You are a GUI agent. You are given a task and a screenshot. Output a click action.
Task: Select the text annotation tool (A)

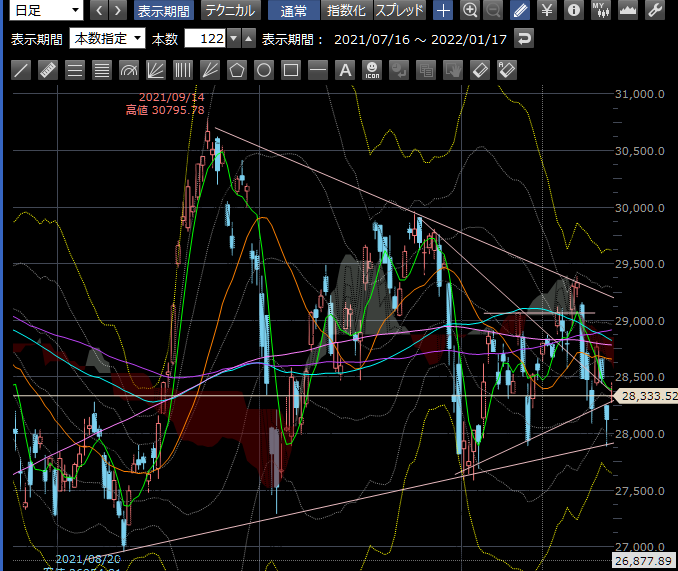click(x=345, y=70)
